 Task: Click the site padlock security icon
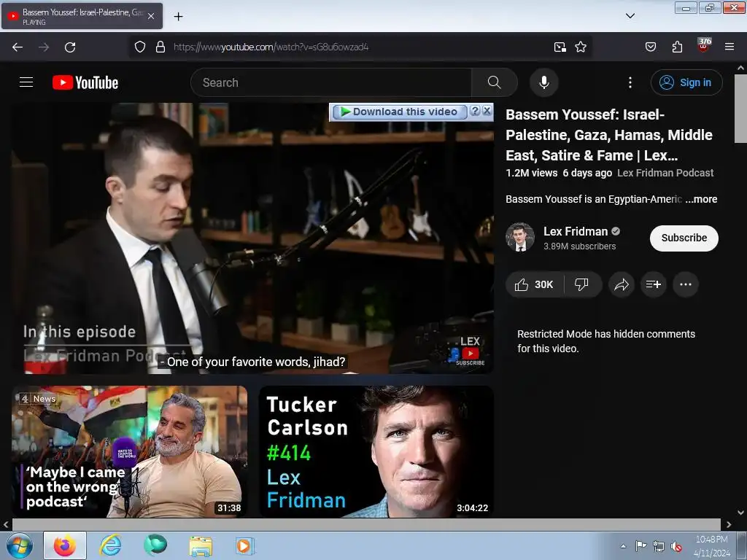tap(160, 47)
